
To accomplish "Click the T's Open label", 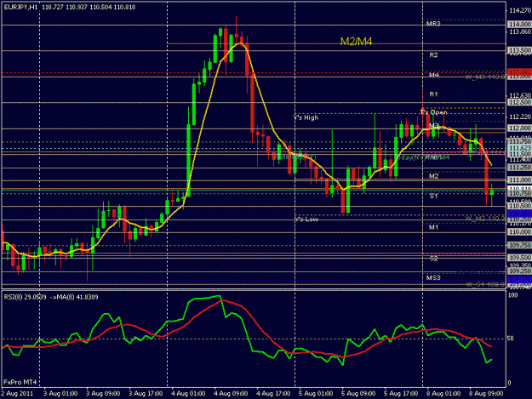I will tap(434, 112).
